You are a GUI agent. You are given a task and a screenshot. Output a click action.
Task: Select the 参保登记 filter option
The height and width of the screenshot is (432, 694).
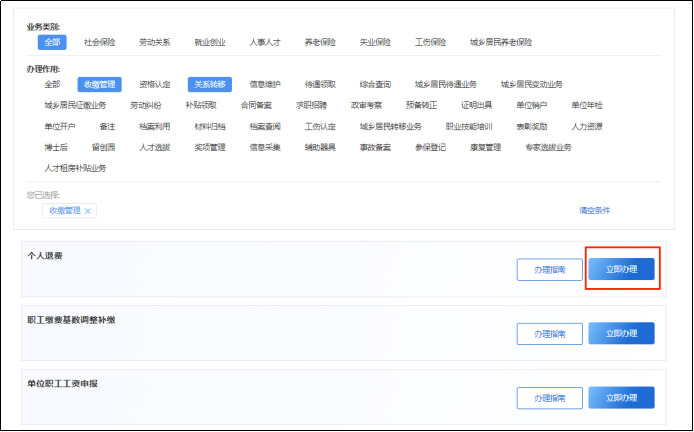tap(431, 147)
